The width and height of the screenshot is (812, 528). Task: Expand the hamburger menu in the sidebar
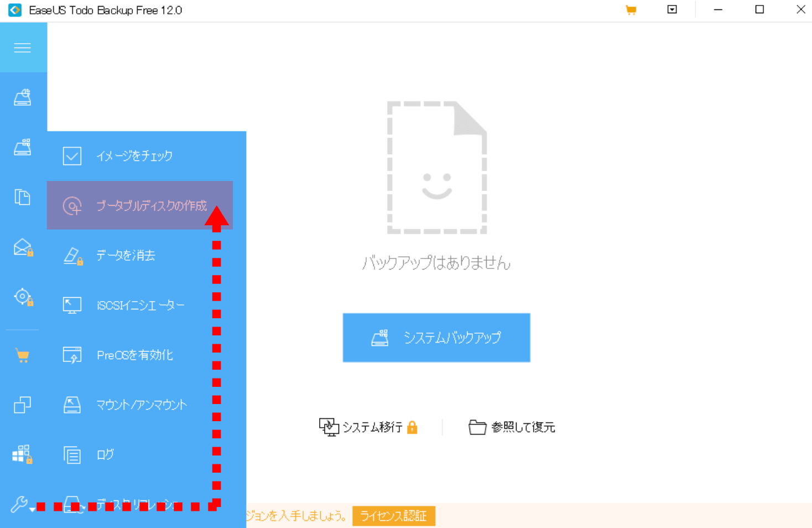tap(23, 48)
